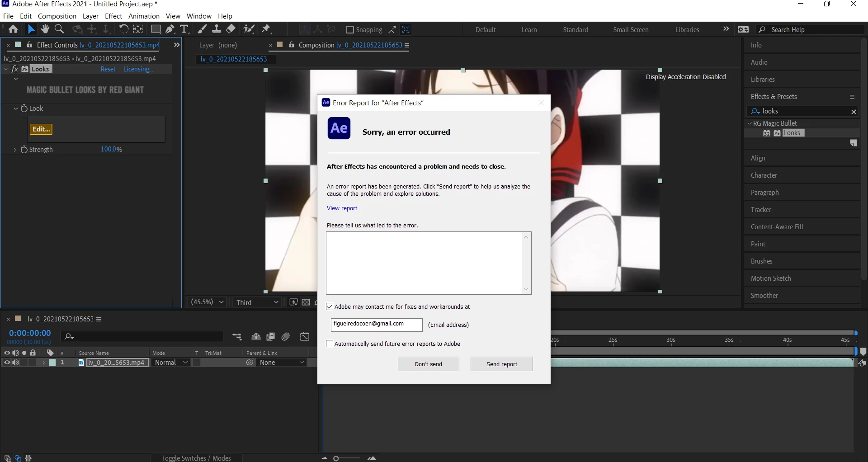Click the Home icon in the toolbar

click(x=13, y=29)
